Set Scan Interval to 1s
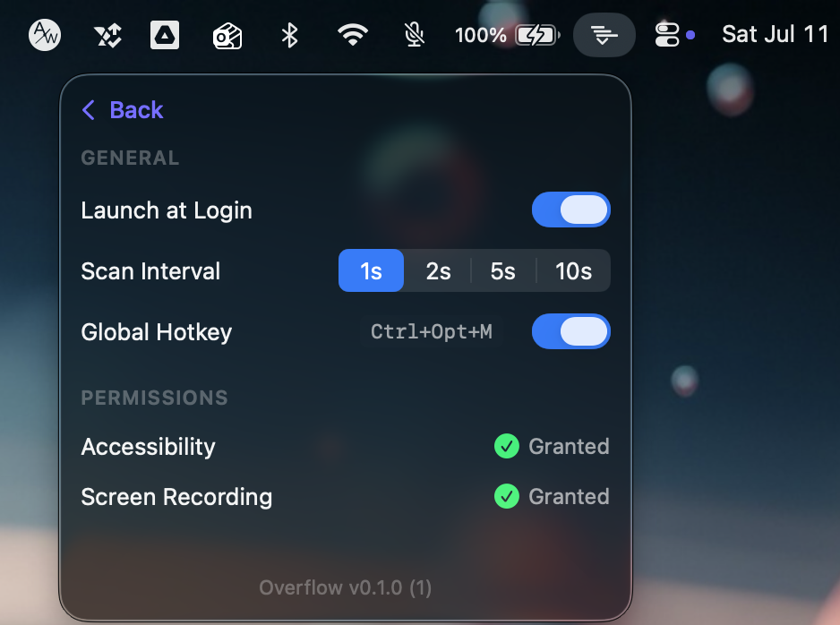The width and height of the screenshot is (840, 625). coord(372,270)
